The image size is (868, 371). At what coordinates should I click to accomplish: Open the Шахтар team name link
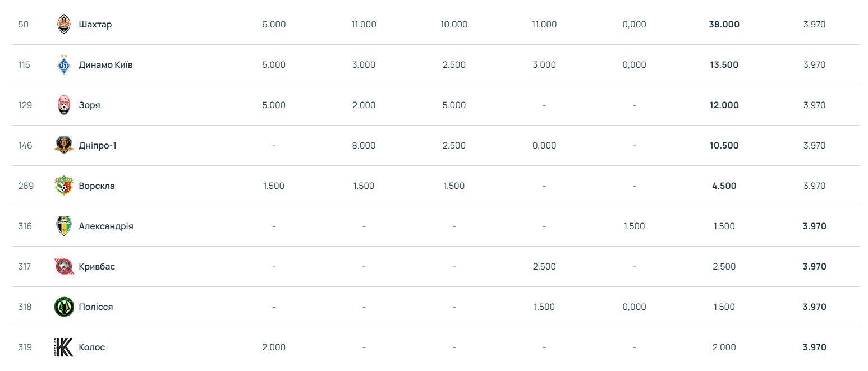click(x=95, y=25)
